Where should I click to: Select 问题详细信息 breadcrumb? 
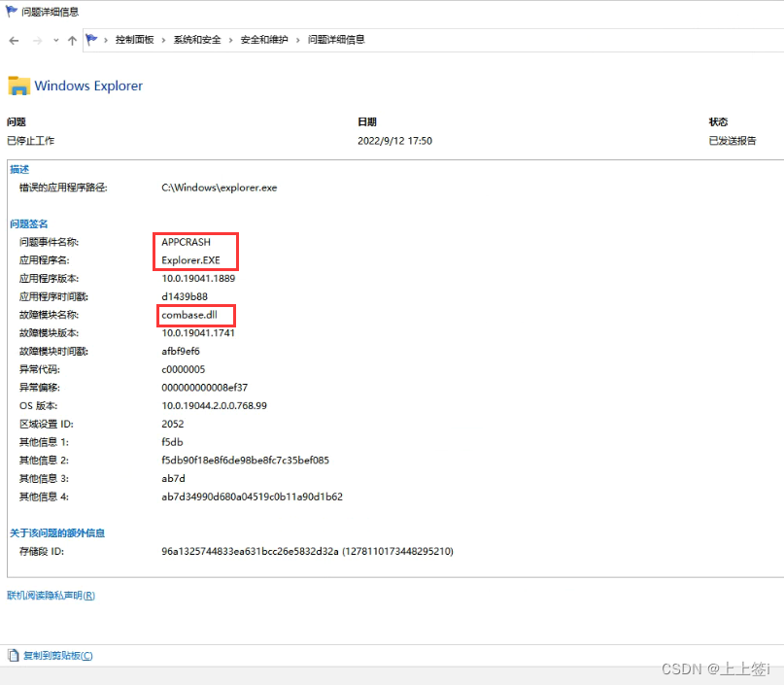(x=336, y=40)
